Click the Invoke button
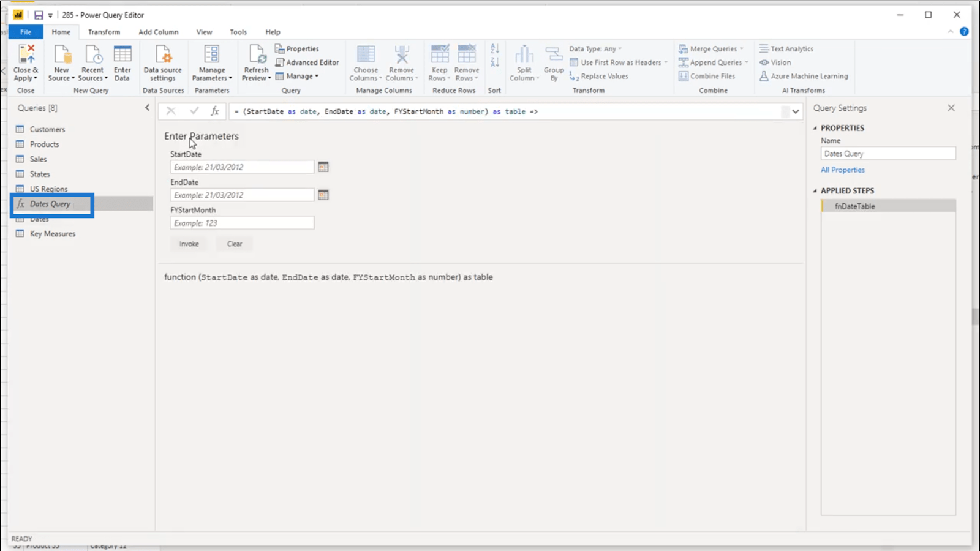 [189, 244]
